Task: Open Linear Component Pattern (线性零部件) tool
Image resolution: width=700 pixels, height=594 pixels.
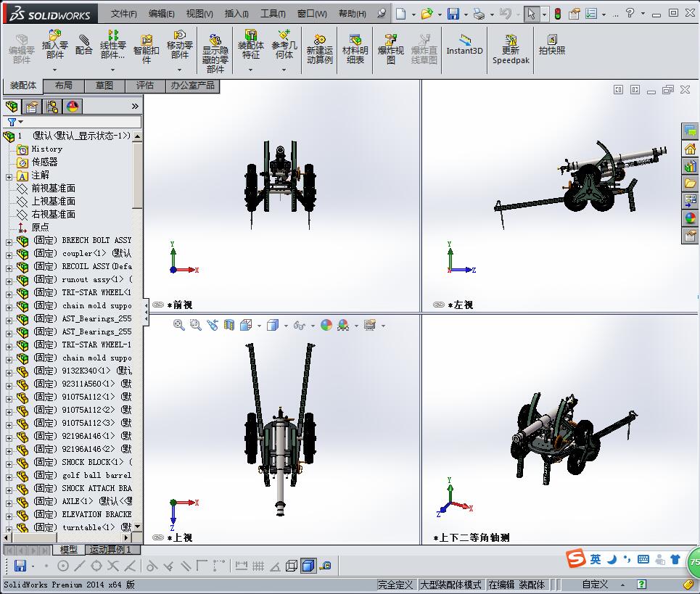Action: (x=112, y=45)
